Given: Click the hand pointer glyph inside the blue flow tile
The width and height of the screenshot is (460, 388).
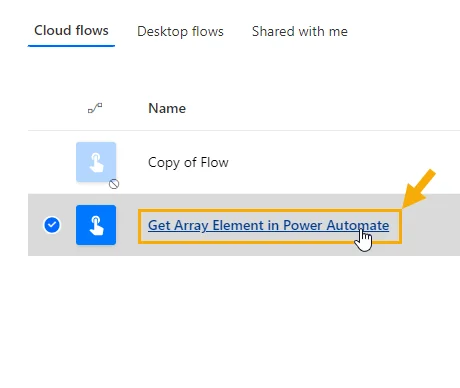Looking at the screenshot, I should pos(96,226).
